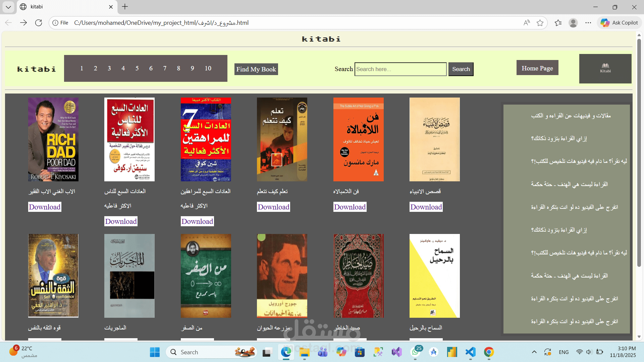This screenshot has width=644, height=362.
Task: Click the تعلم كيف تتعلم book cover
Action: point(282,139)
